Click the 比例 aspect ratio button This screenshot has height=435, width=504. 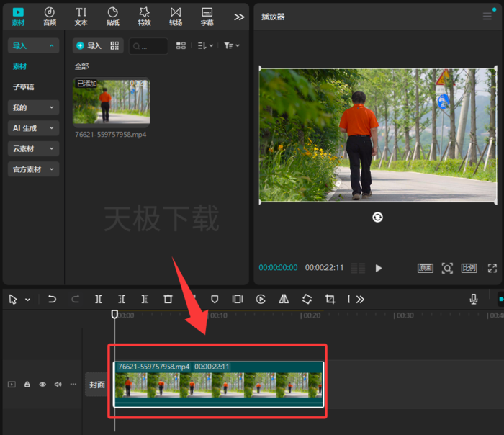pos(469,268)
